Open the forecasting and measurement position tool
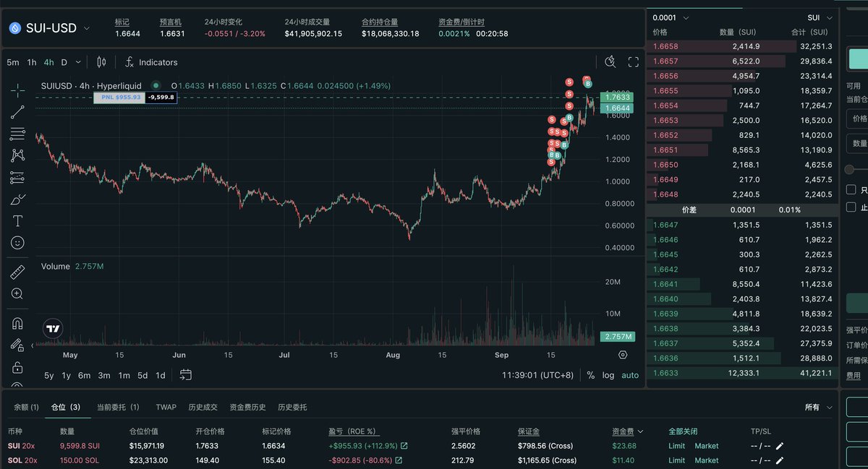 coord(17,177)
